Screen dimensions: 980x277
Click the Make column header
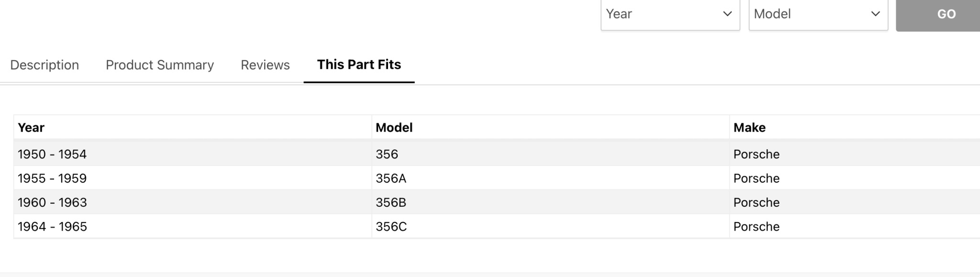click(x=749, y=128)
